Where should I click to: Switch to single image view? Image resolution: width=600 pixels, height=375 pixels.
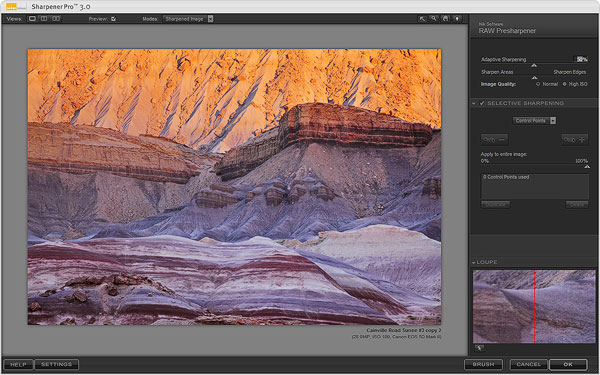click(32, 18)
